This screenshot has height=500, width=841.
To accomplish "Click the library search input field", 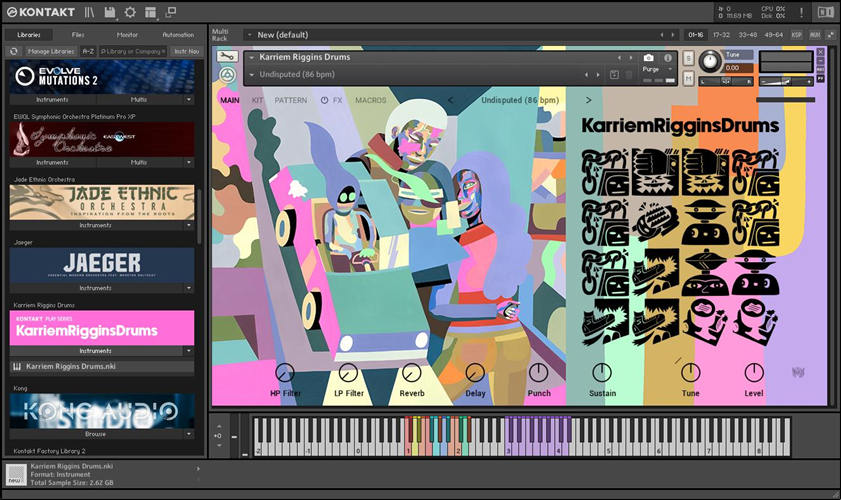I will click(132, 50).
